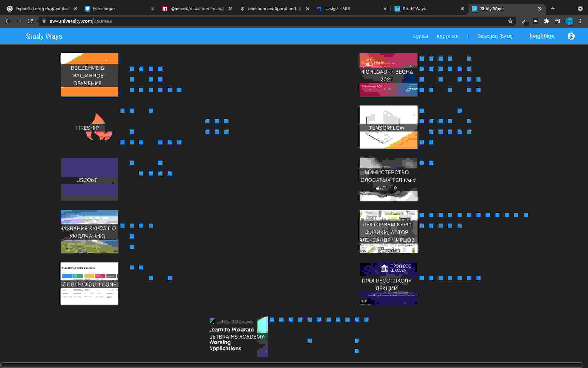Close the Minimum configuration tab
This screenshot has height=368, width=588.
click(x=307, y=9)
